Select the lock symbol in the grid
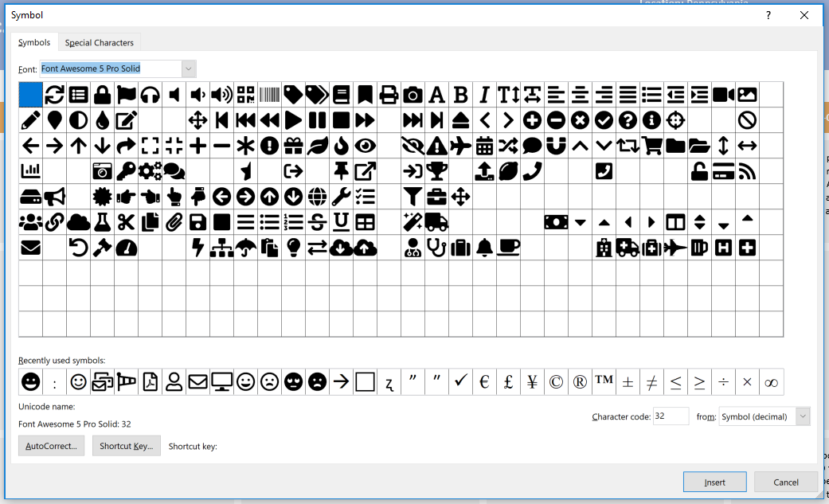Screen dimensions: 829x504 point(102,94)
